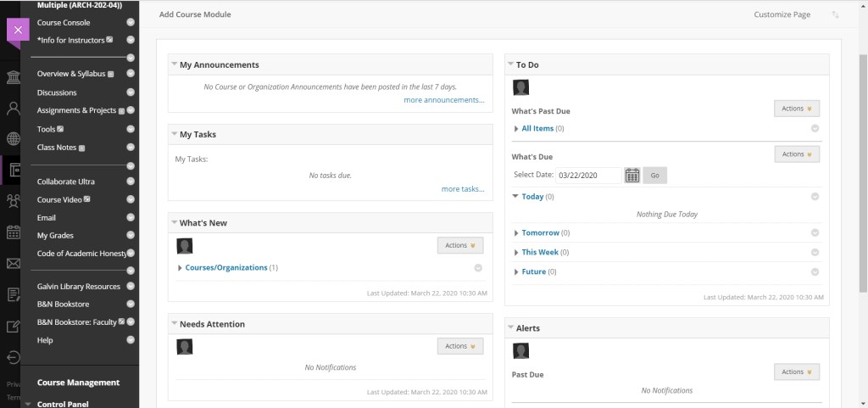Open the Calendar icon in left rail

pos(14,232)
